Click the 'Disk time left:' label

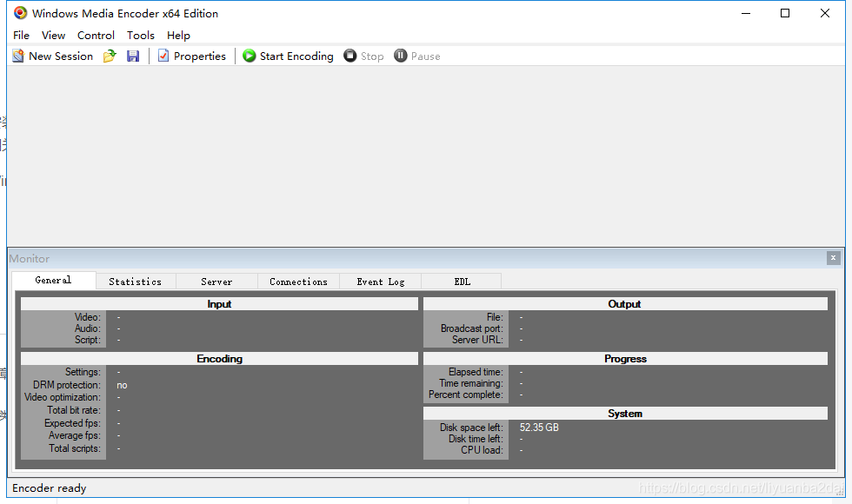[476, 439]
